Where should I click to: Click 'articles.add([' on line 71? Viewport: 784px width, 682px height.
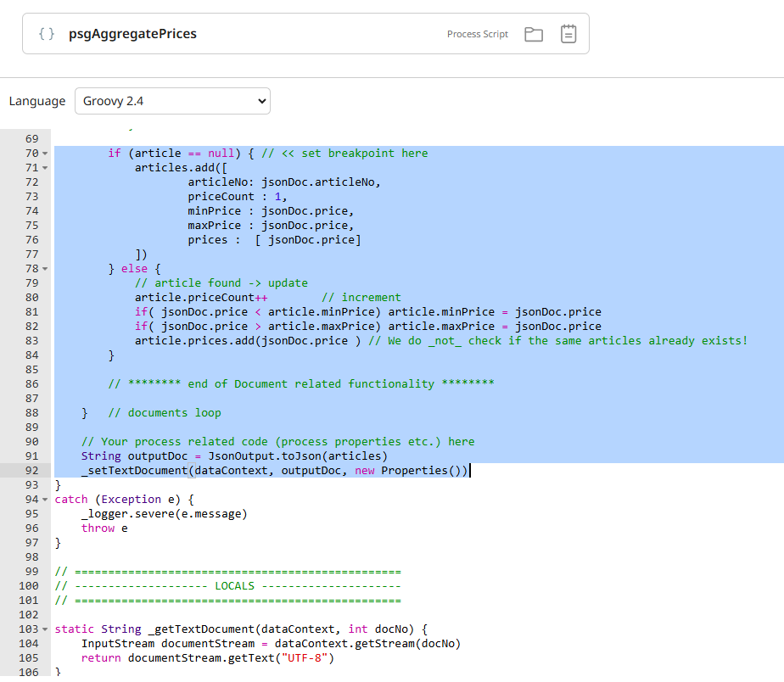pyautogui.click(x=181, y=167)
